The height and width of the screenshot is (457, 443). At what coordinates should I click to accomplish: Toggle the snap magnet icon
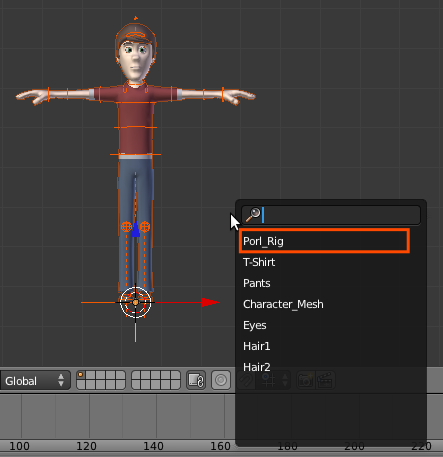click(x=246, y=380)
